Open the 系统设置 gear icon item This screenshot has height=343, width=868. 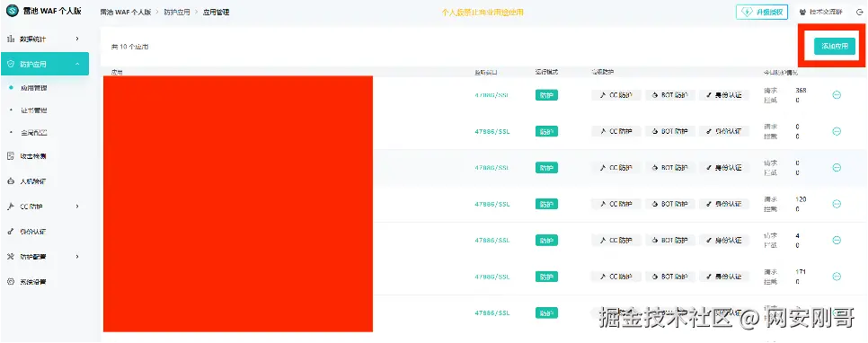11,282
